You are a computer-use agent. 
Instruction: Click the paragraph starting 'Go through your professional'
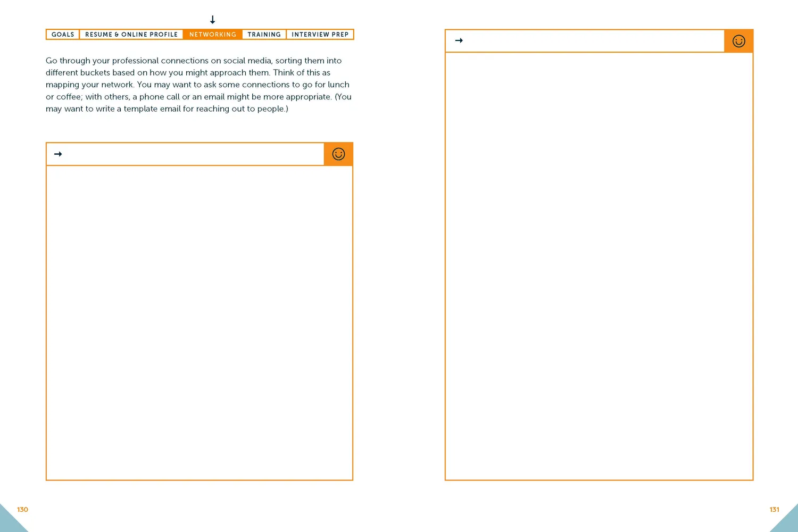click(199, 85)
